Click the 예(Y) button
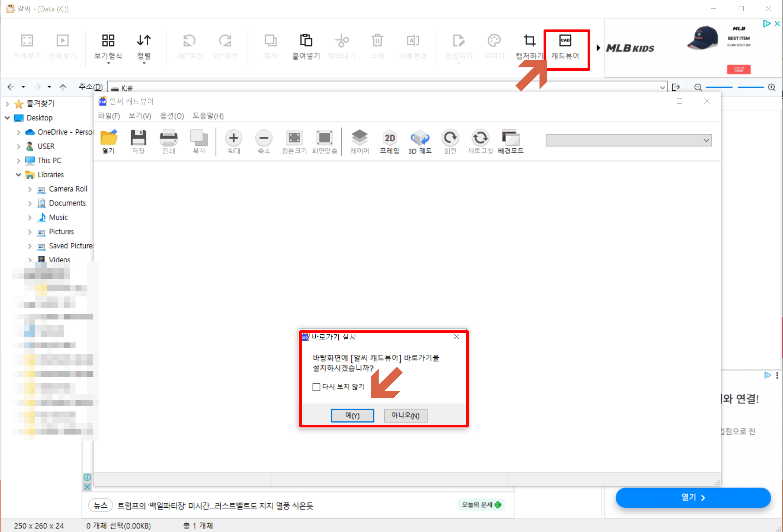Image resolution: width=783 pixels, height=532 pixels. pyautogui.click(x=352, y=415)
